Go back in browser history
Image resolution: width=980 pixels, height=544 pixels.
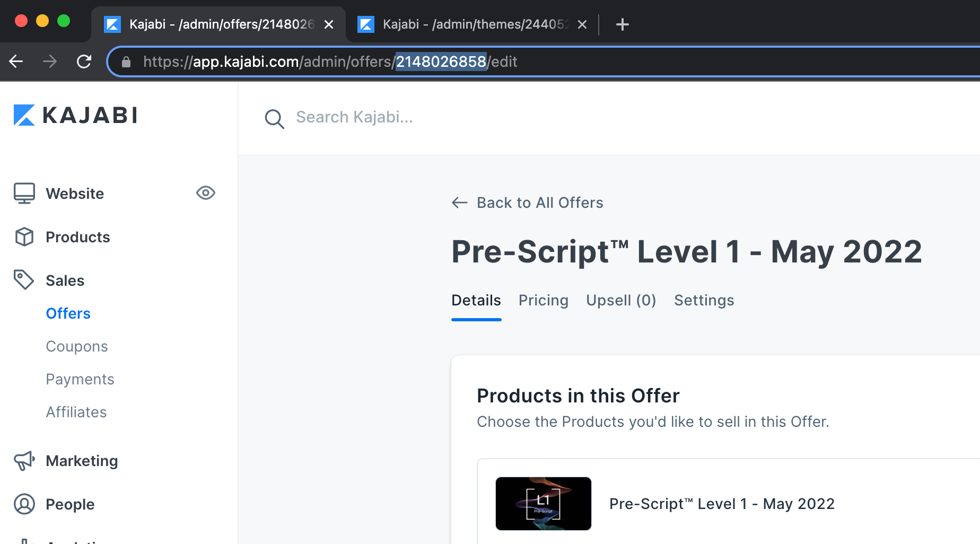pos(16,62)
